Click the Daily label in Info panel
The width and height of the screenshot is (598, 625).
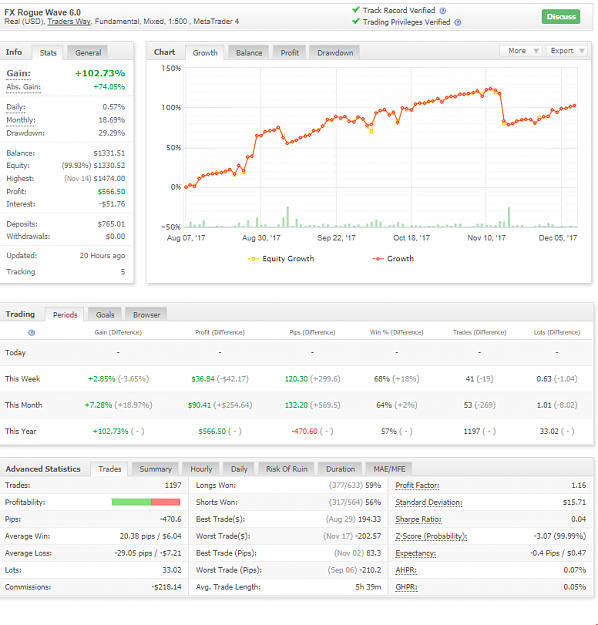(x=16, y=107)
